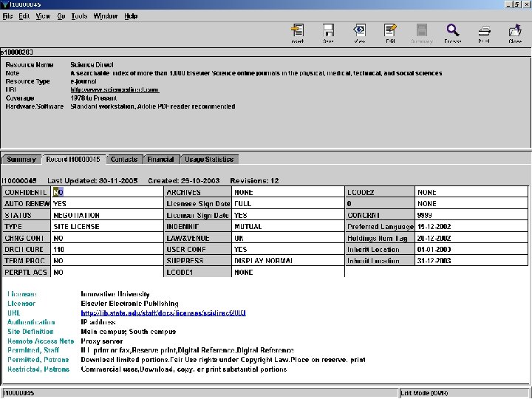This screenshot has height=399, width=532.
Task: Switch to the Contacts tab
Action: (124, 159)
